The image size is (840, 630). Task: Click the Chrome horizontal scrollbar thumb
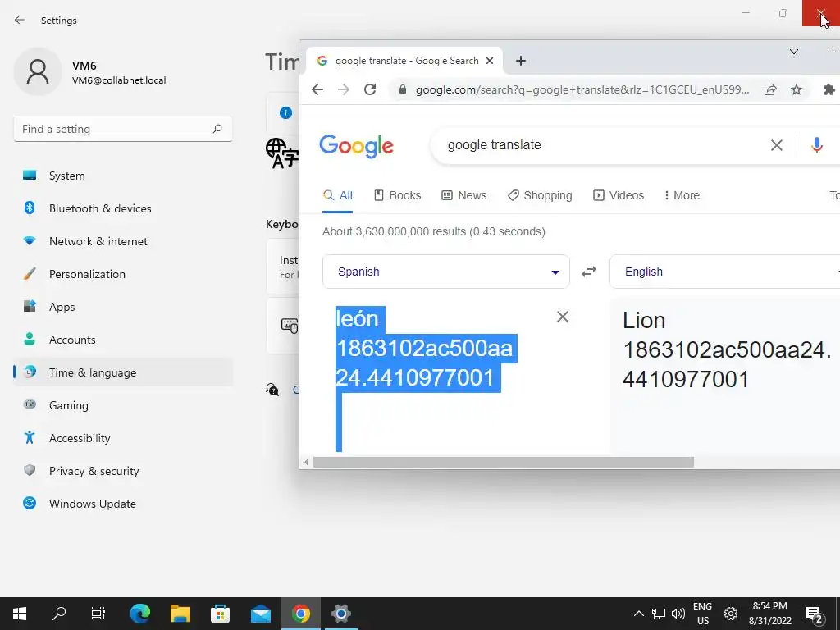tap(504, 462)
